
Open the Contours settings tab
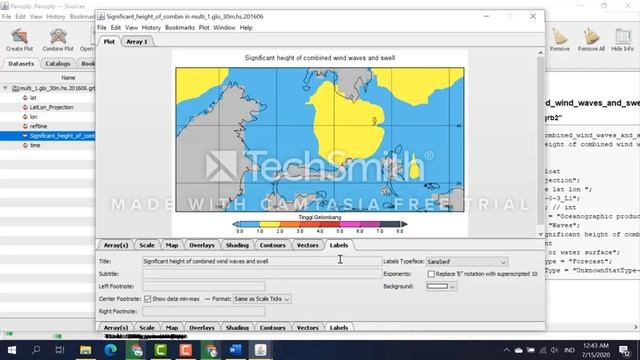tap(273, 245)
